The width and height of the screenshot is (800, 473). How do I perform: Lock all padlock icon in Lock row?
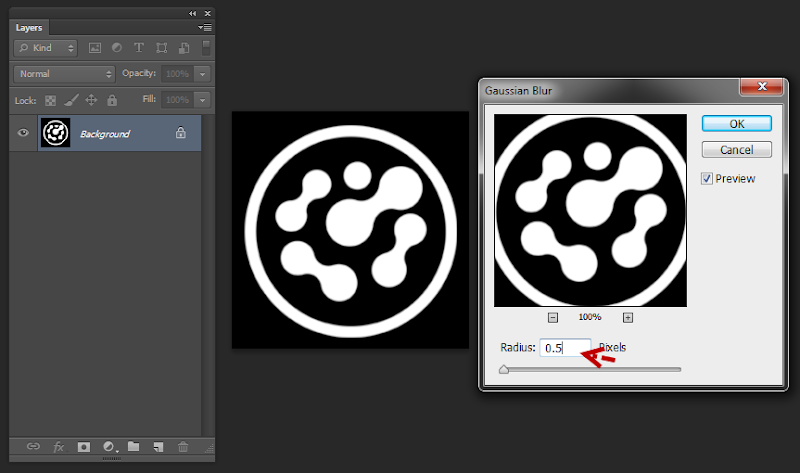(112, 100)
